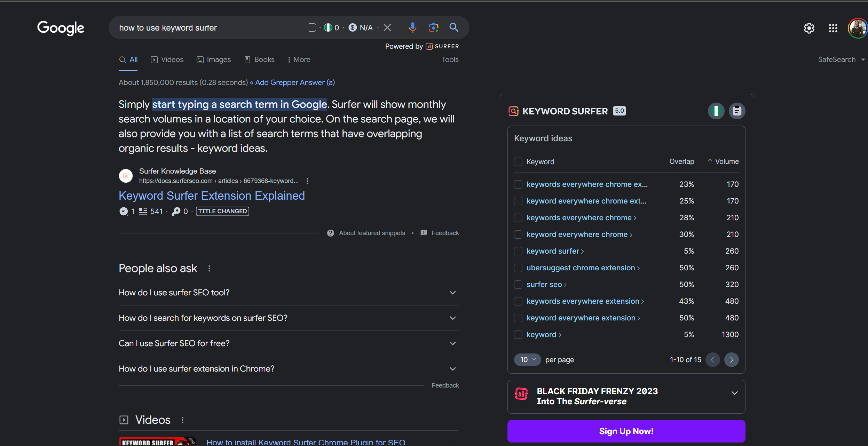The height and width of the screenshot is (446, 868).
Task: Switch to the Books tab
Action: pyautogui.click(x=259, y=59)
